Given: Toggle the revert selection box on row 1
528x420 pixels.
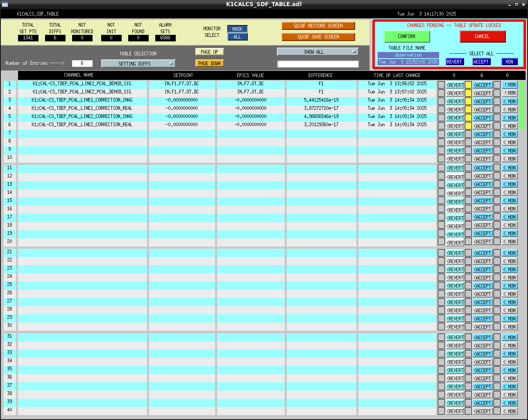Looking at the screenshot, I should (x=441, y=85).
